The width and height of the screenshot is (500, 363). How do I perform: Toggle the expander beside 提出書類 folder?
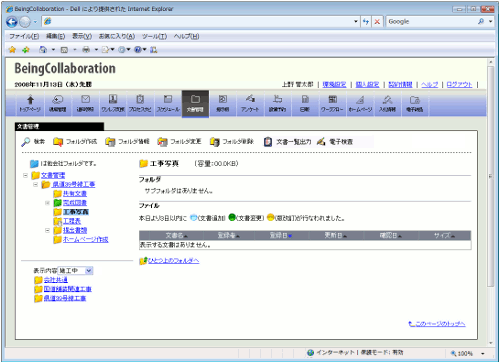[x=47, y=230]
